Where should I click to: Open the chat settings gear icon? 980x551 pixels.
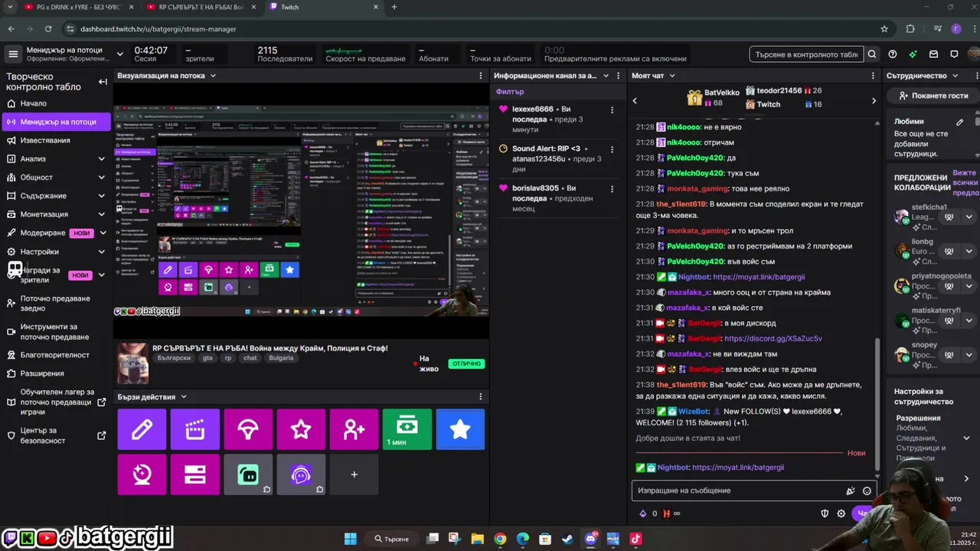click(x=841, y=514)
